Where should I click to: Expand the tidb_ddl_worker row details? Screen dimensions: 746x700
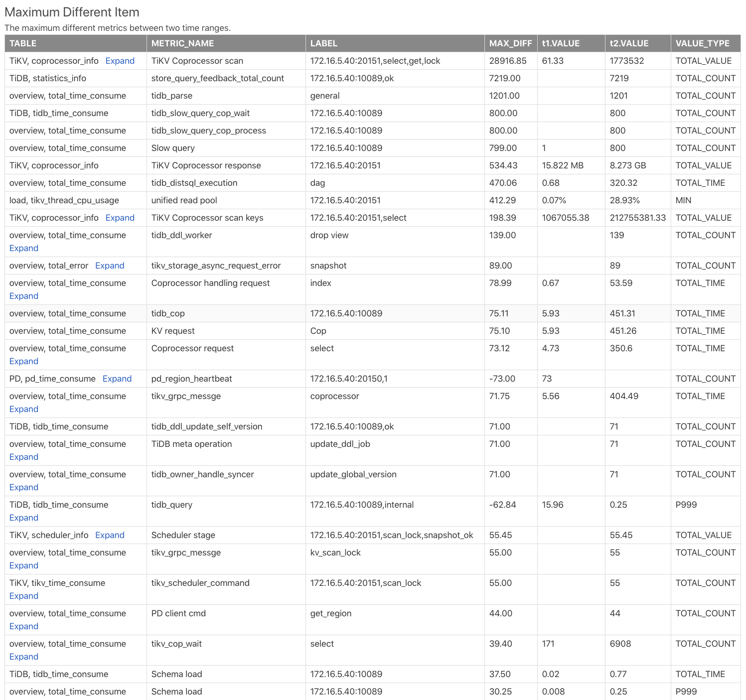[24, 248]
